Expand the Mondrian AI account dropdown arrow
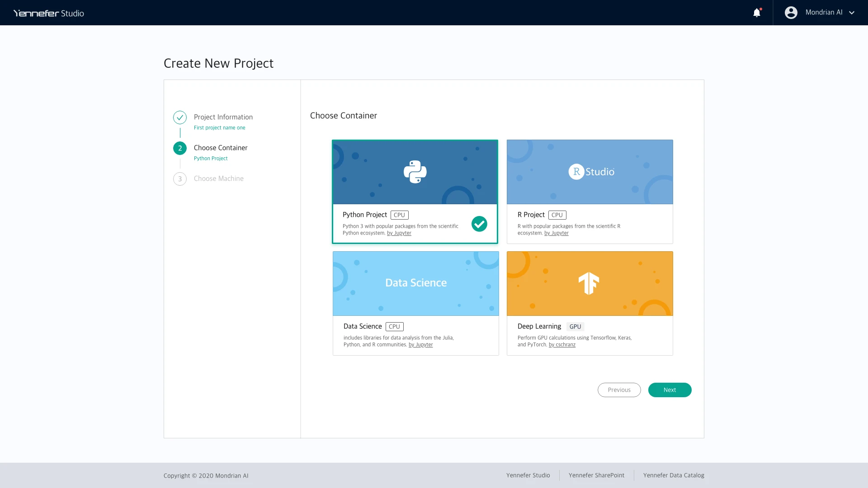The height and width of the screenshot is (488, 868). click(852, 13)
